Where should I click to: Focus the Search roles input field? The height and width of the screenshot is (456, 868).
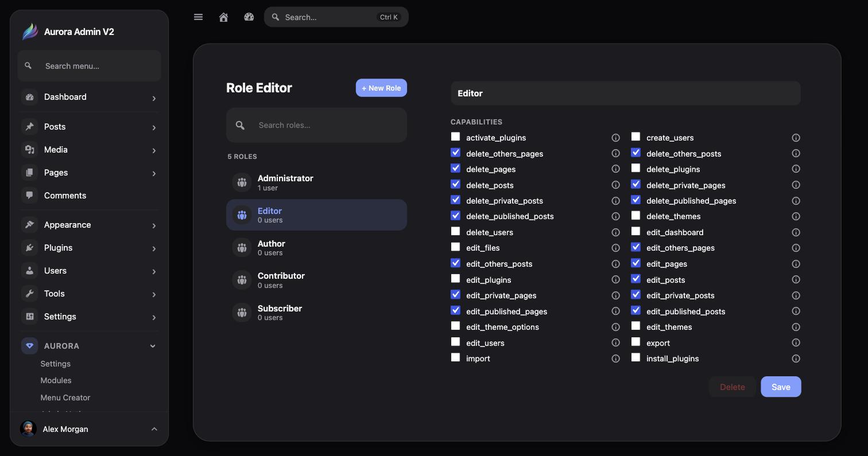pyautogui.click(x=316, y=125)
